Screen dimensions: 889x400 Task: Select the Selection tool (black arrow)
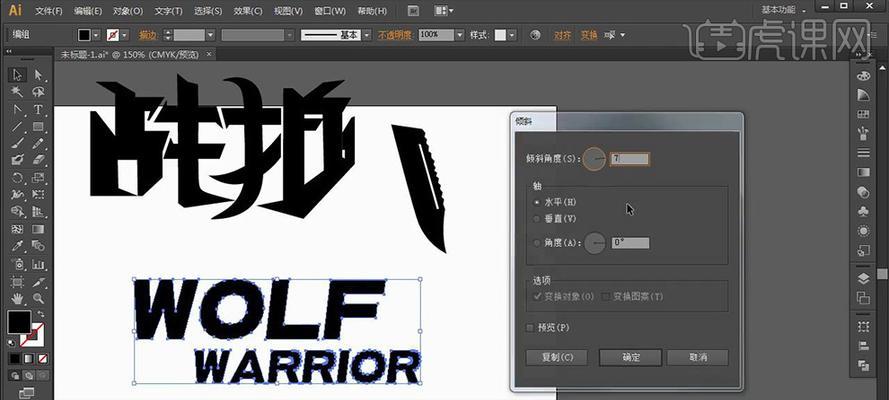click(18, 75)
